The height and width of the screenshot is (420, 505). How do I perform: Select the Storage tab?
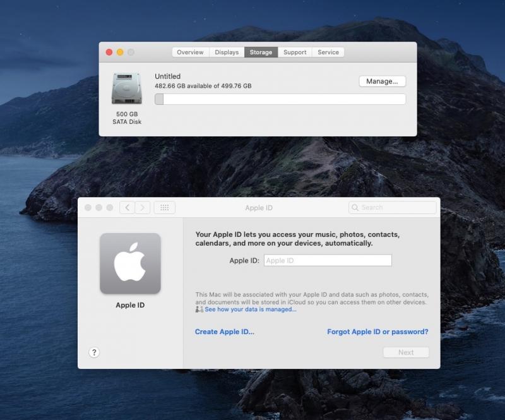[x=261, y=52]
